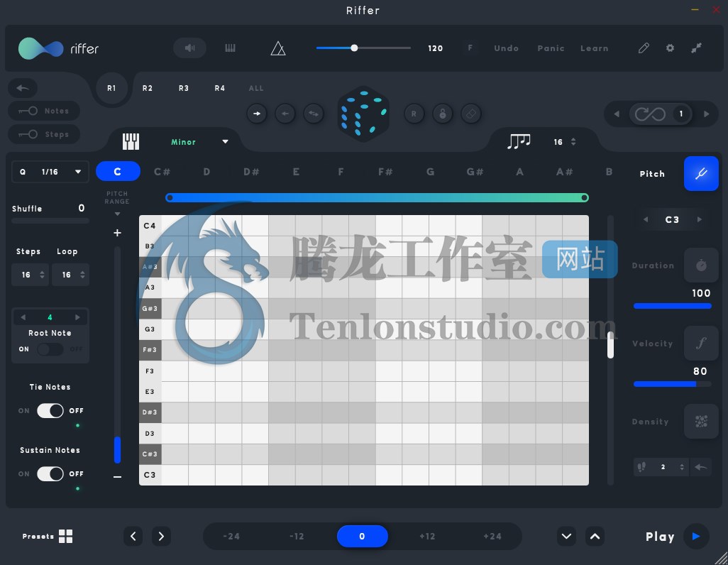
Task: Click the music notes icon
Action: coord(519,141)
